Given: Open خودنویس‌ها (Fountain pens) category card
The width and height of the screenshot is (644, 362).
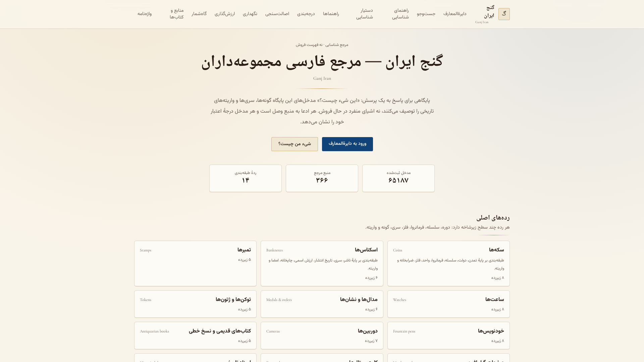Looking at the screenshot, I should (448, 336).
